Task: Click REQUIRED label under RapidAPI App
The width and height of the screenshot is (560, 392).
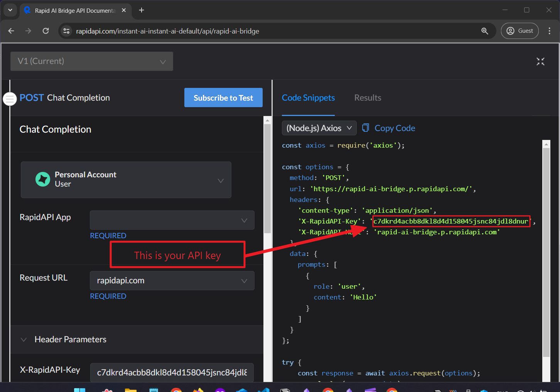Action: [108, 236]
